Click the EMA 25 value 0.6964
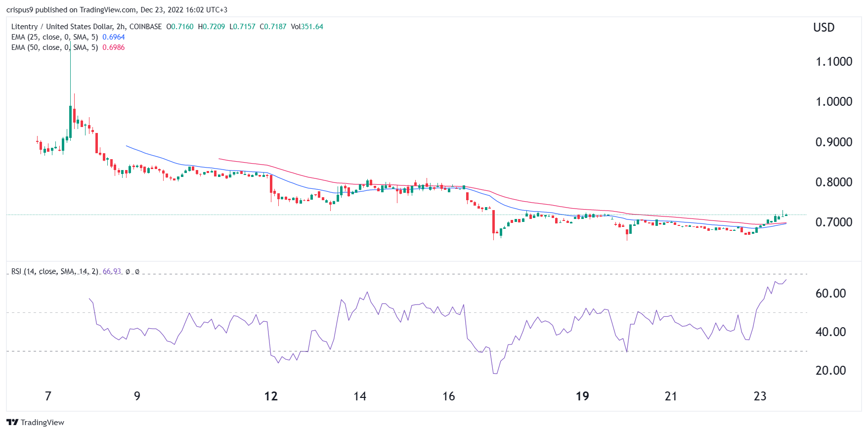The height and width of the screenshot is (433, 868). (114, 37)
